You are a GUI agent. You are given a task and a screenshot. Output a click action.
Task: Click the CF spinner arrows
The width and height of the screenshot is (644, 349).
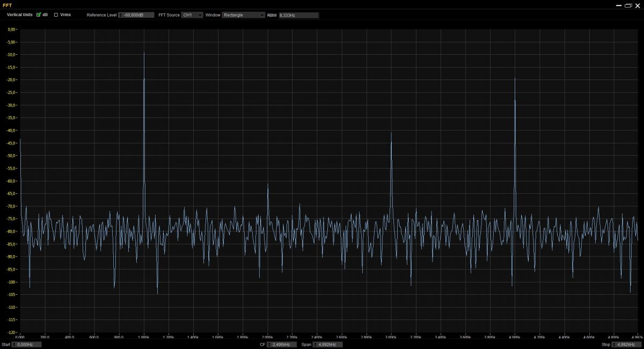tap(269, 345)
